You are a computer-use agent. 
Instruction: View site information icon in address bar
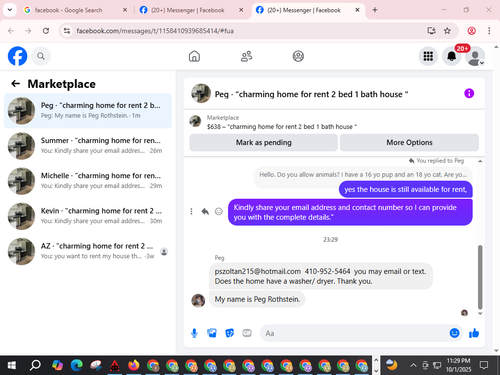coord(67,31)
